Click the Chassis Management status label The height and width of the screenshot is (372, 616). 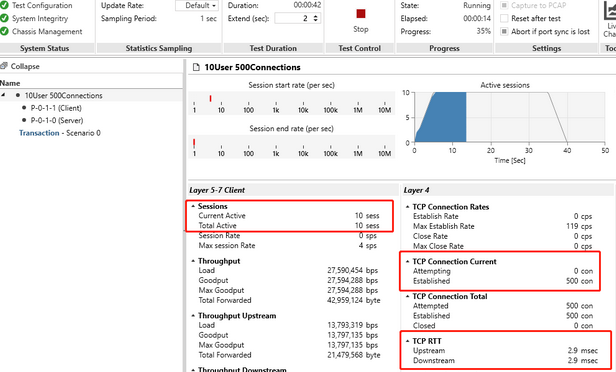pos(47,31)
